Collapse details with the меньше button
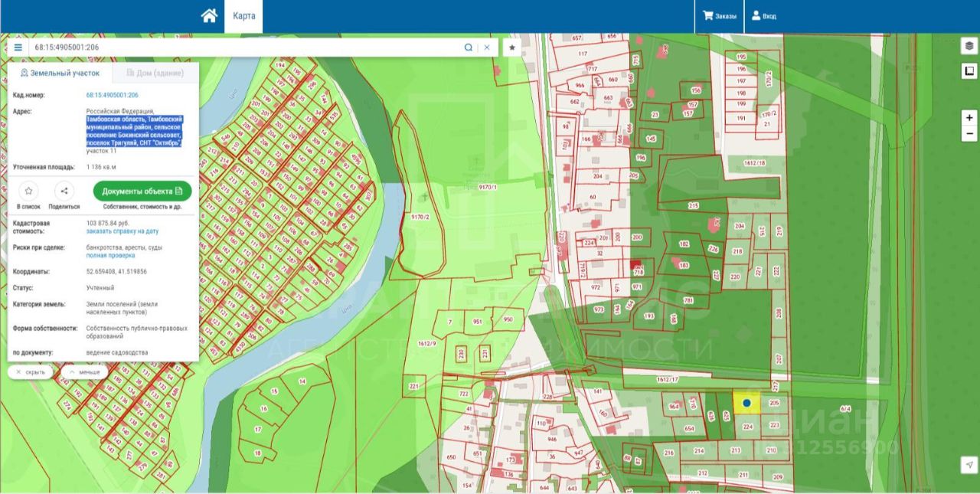The image size is (980, 494). tap(84, 372)
